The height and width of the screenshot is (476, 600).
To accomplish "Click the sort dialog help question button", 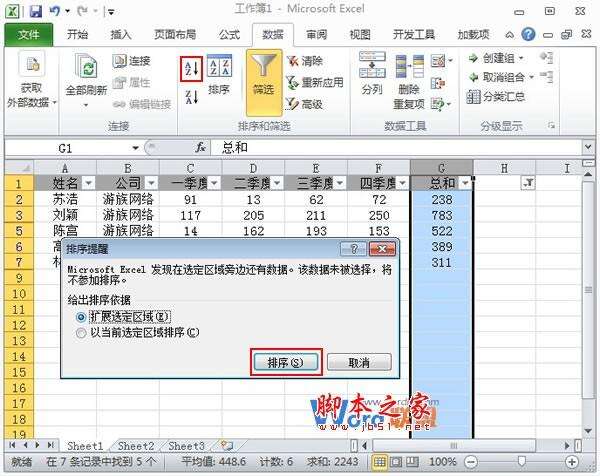I will pos(354,249).
